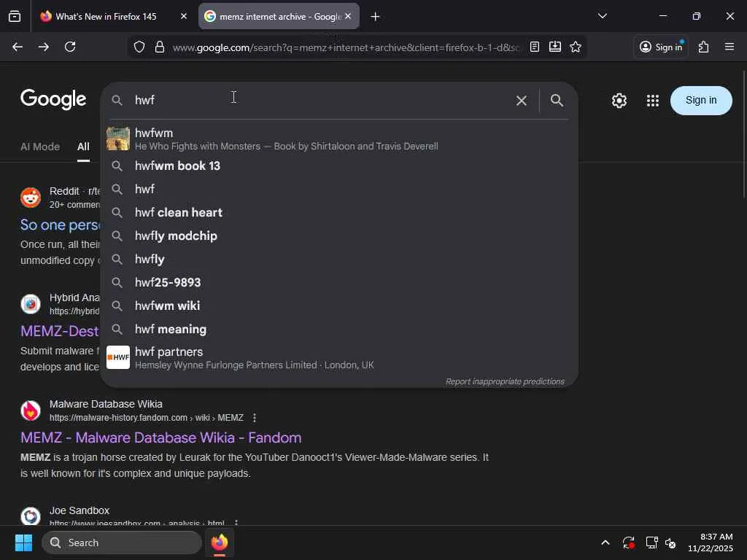Screen dimensions: 747x560
Task: Bookmark this page with star icon
Action: click(576, 47)
